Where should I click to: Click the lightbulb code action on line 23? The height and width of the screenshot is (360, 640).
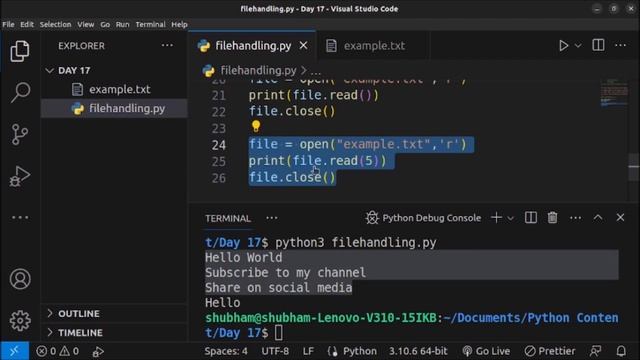coord(256,127)
